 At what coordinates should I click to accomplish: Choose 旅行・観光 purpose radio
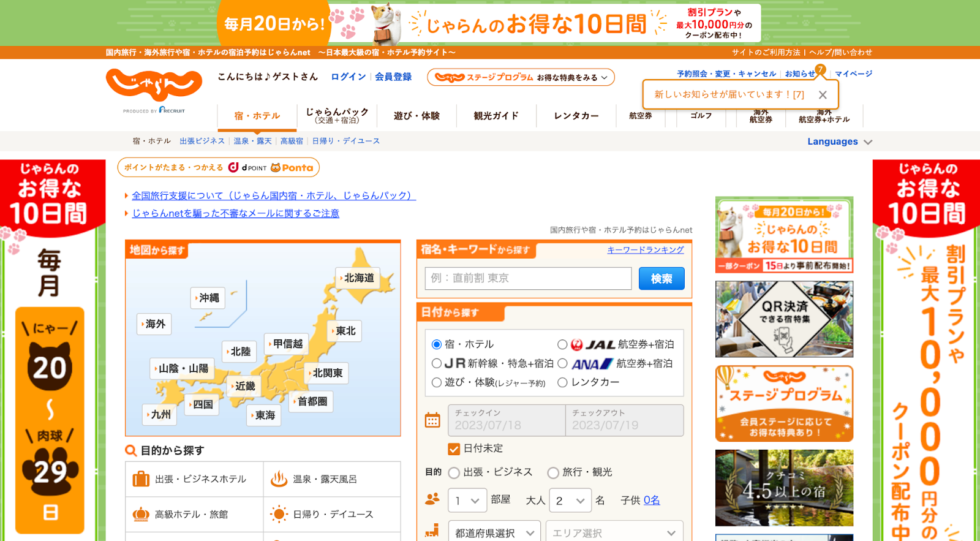(x=553, y=472)
